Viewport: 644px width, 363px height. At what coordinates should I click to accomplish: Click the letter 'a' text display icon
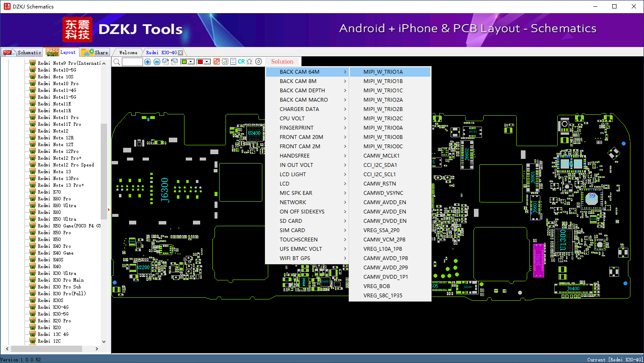(x=225, y=61)
